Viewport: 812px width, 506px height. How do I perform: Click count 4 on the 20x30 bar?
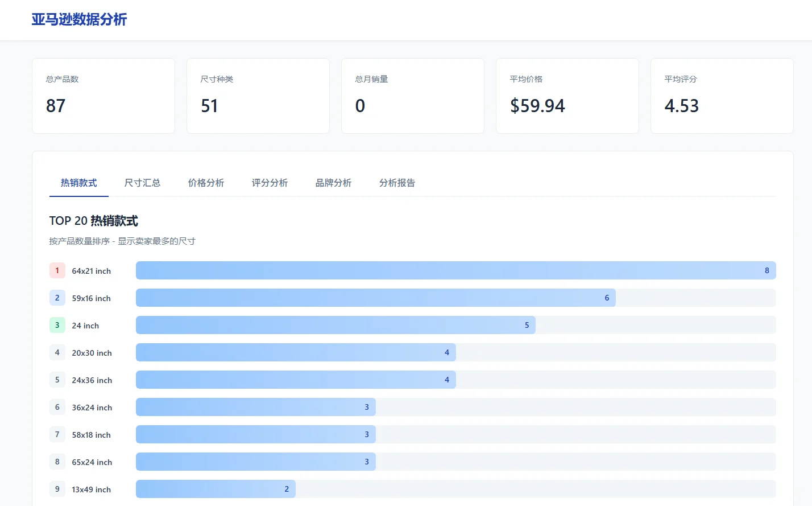447,352
